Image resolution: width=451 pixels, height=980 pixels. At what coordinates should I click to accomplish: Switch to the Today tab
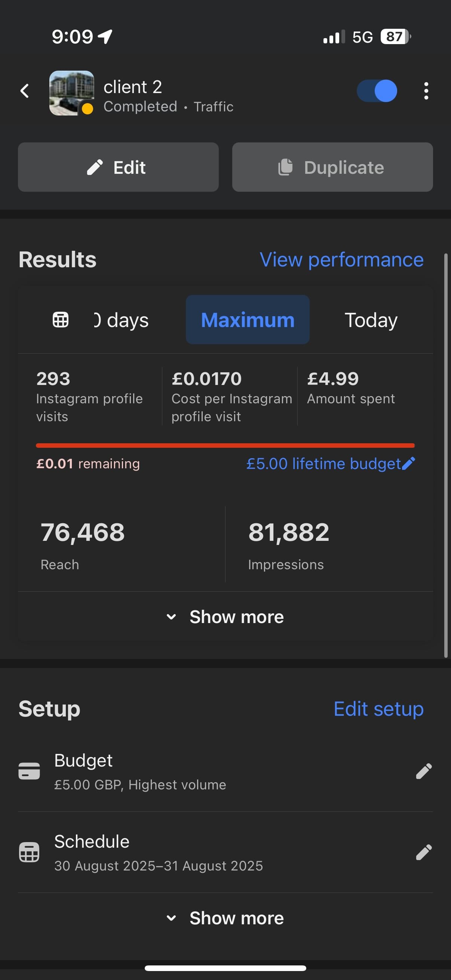[371, 320]
